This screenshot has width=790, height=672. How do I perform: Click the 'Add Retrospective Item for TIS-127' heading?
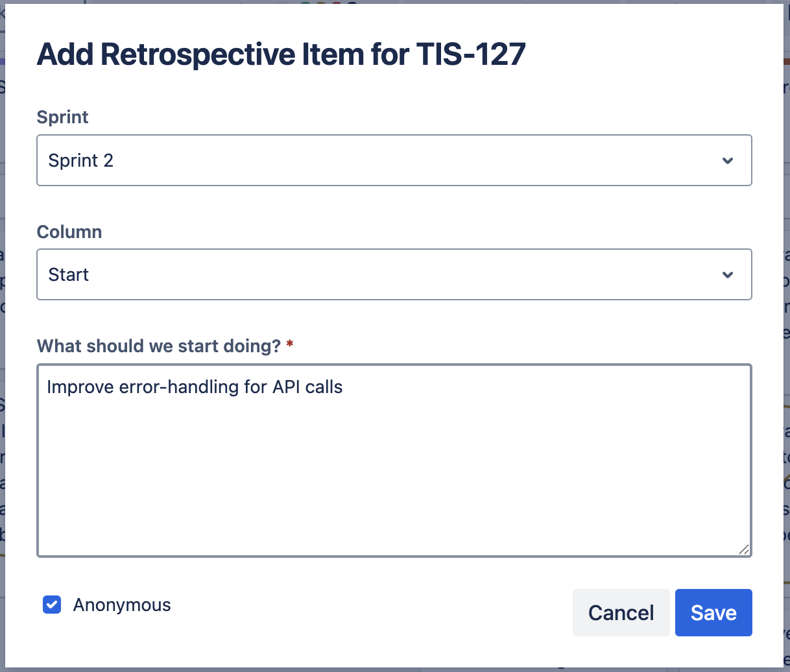(281, 54)
